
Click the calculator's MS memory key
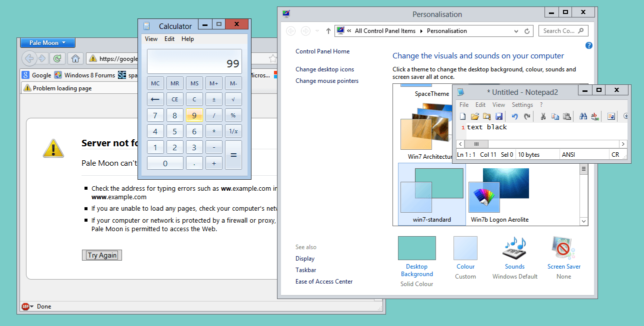[x=194, y=83]
